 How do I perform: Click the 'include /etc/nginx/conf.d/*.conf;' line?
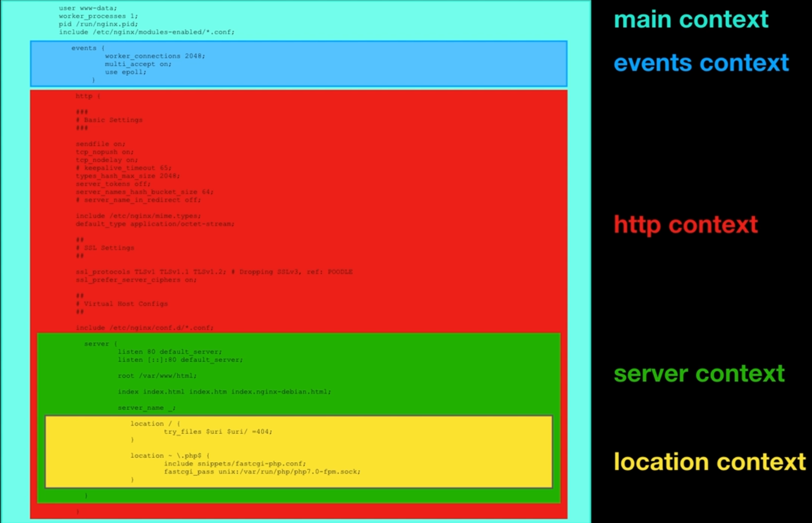point(144,328)
